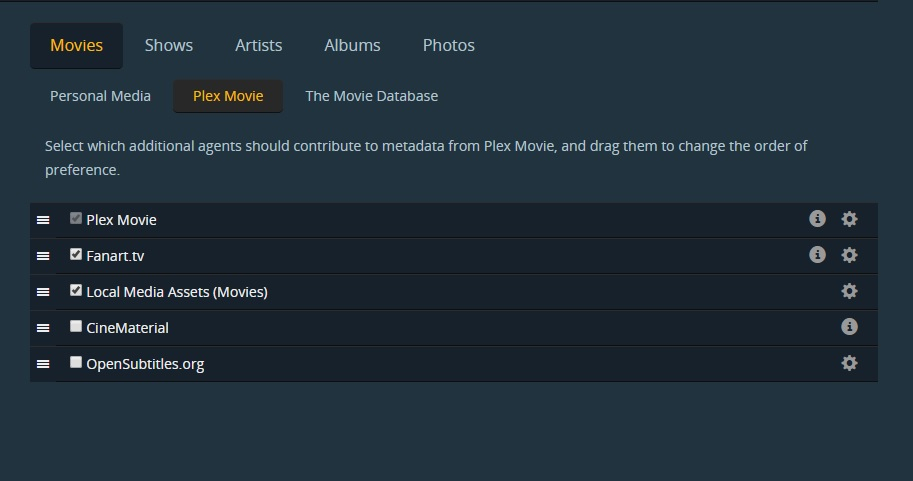Click drag handle beside Fanart.tv row
This screenshot has width=913, height=481.
43,256
